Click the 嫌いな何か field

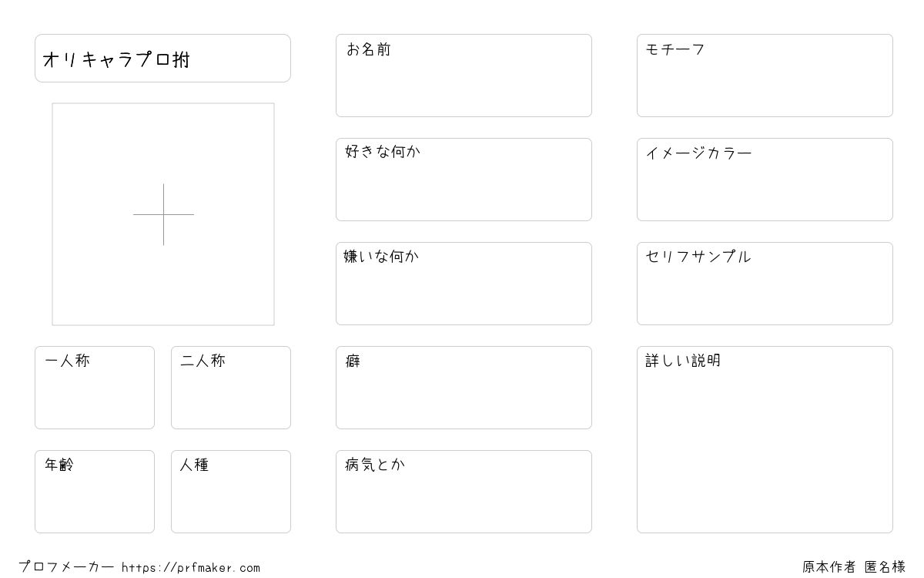tap(464, 284)
